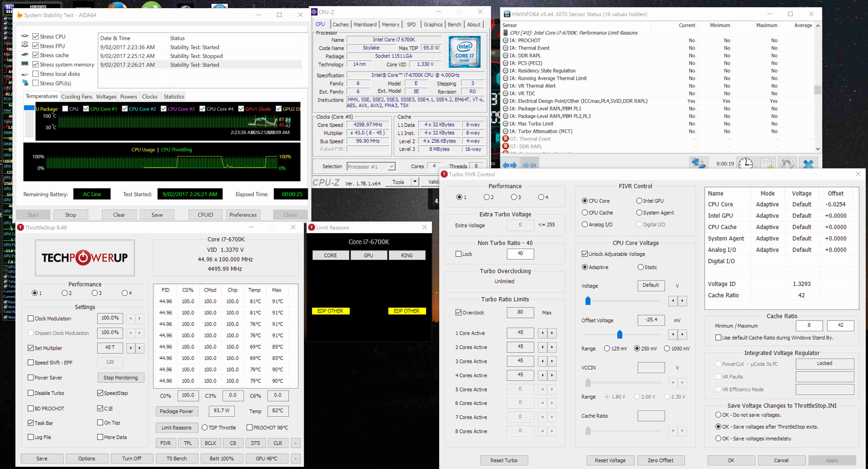Click the CPU Core Voltage slider handle
868x469 pixels.
(x=588, y=301)
